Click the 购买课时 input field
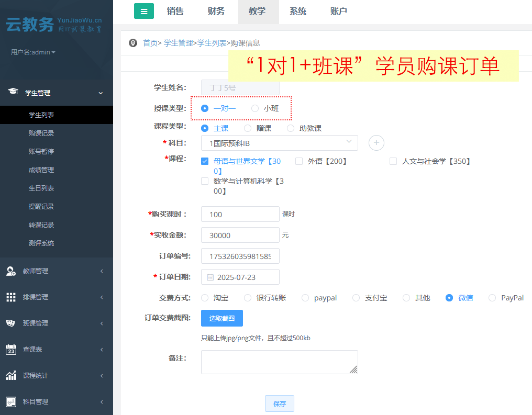The width and height of the screenshot is (532, 415). (240, 214)
